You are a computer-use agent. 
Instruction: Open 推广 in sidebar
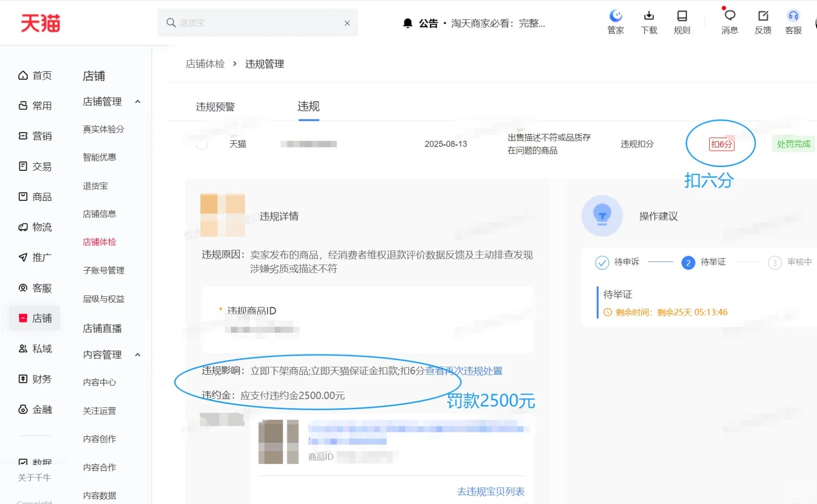click(x=35, y=258)
